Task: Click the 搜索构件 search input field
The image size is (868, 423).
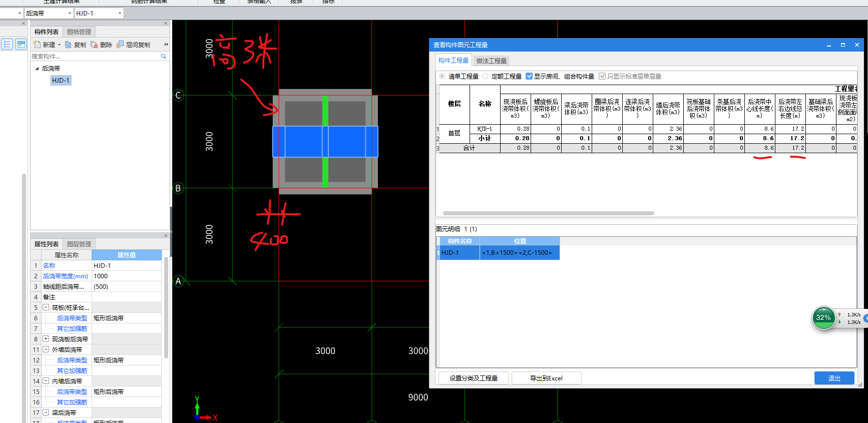Action: point(95,57)
